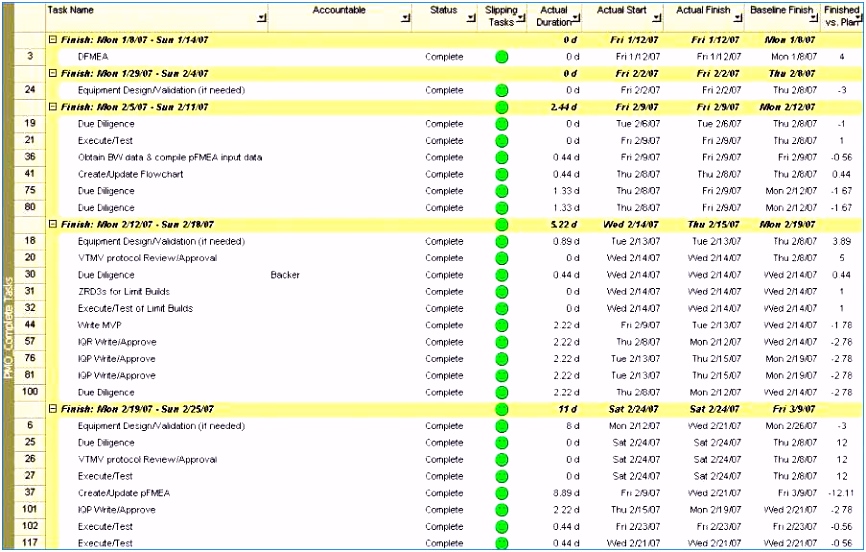The width and height of the screenshot is (866, 552).
Task: Click green indicator in row 30 Backer task
Action: point(501,275)
